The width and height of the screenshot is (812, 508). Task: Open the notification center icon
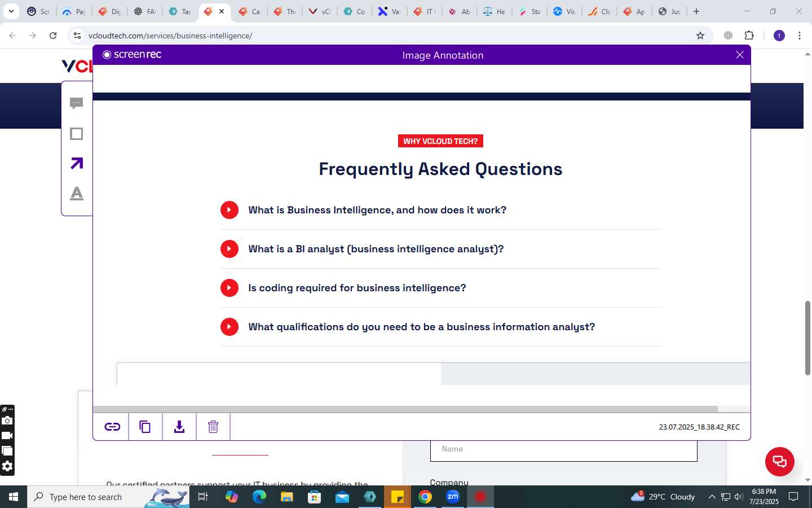tap(793, 497)
